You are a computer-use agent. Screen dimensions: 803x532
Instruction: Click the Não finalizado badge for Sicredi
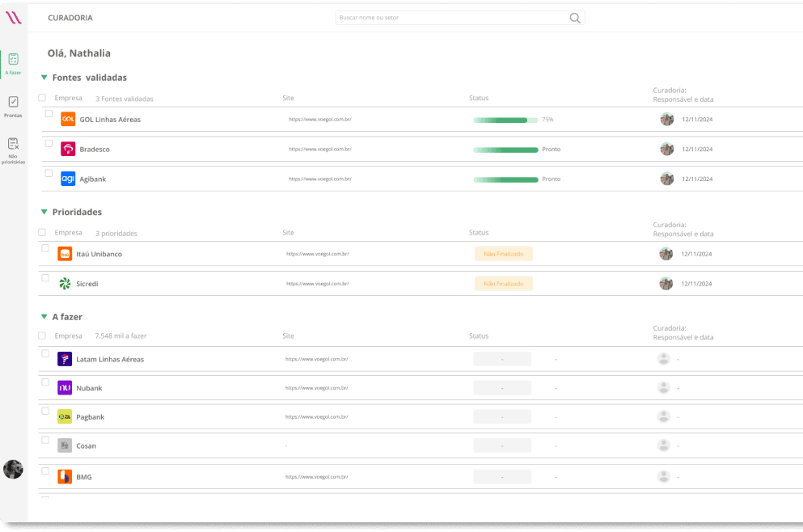pyautogui.click(x=503, y=283)
